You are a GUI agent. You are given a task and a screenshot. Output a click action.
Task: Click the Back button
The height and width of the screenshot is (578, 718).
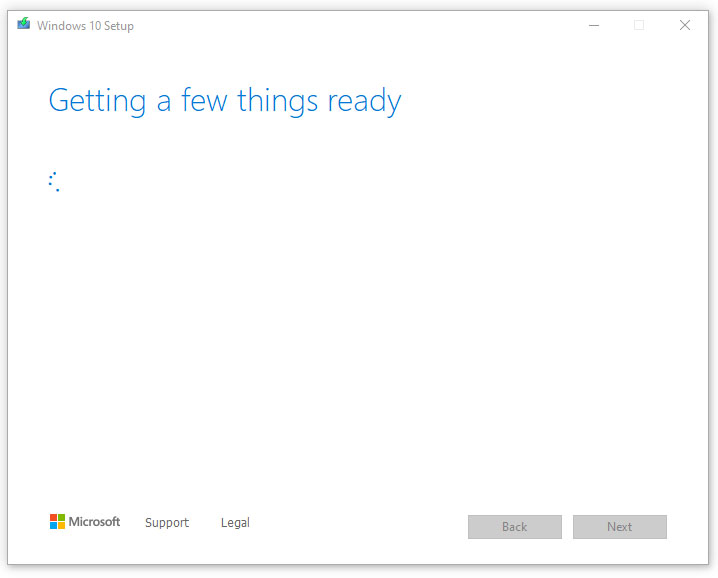pyautogui.click(x=515, y=527)
